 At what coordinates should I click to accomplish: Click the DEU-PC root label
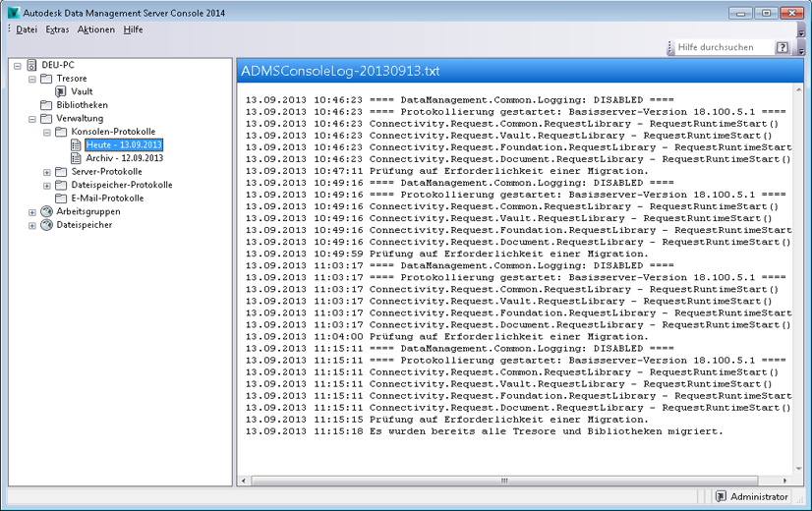point(58,65)
